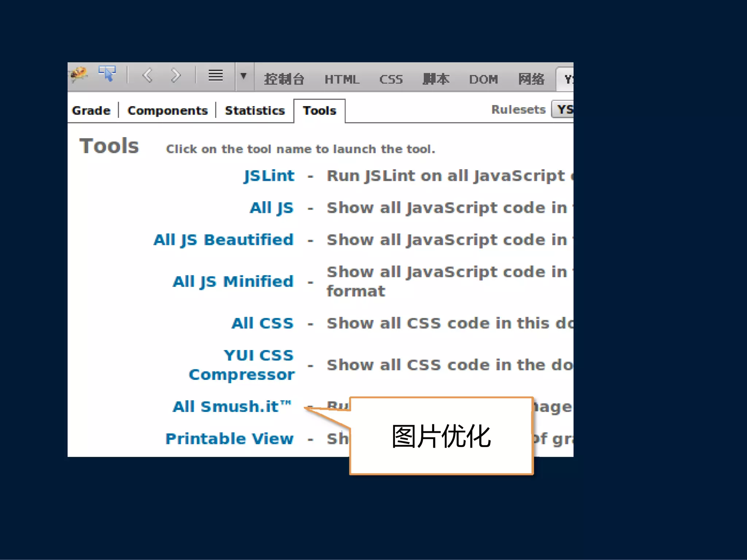Click the back arrow in Firebug toolbar

click(x=148, y=75)
